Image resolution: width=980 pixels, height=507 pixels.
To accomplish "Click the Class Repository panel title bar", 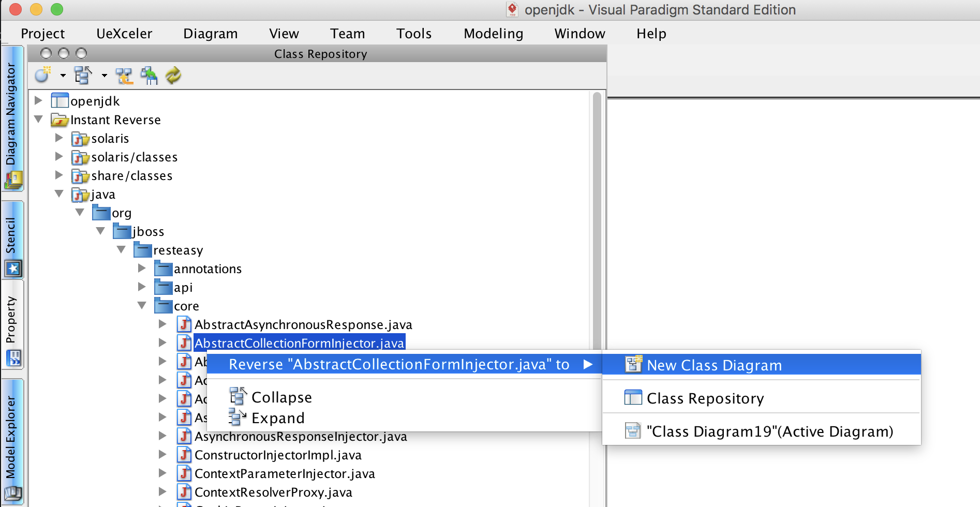I will pos(317,53).
